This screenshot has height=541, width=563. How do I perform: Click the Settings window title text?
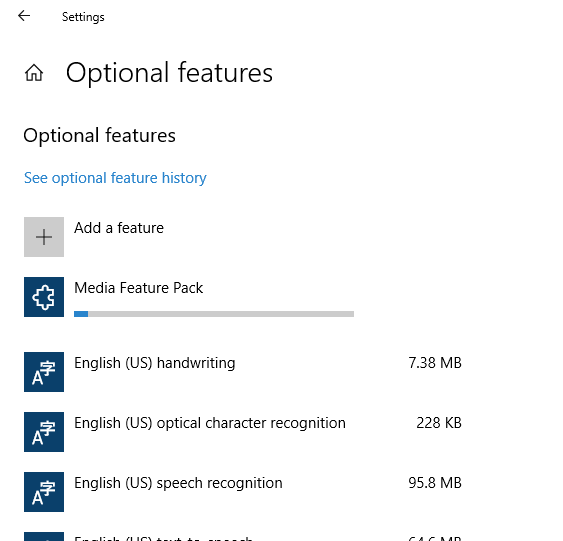click(83, 17)
